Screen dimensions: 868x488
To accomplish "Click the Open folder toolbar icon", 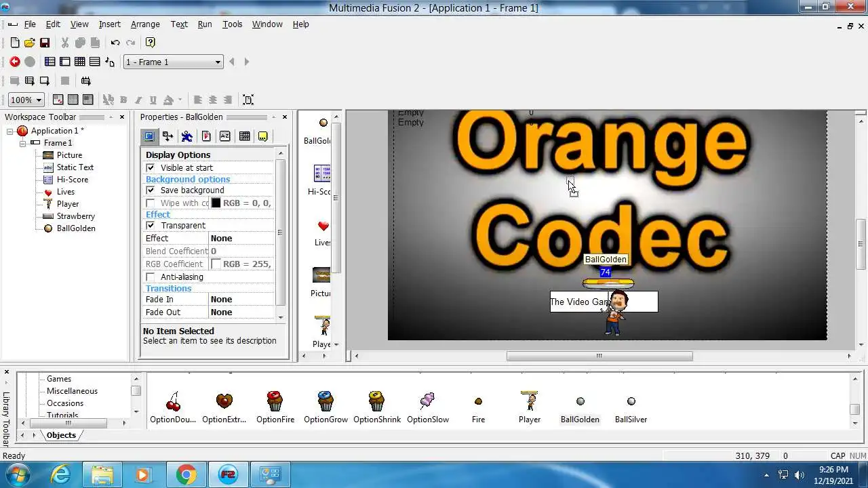I will click(30, 43).
